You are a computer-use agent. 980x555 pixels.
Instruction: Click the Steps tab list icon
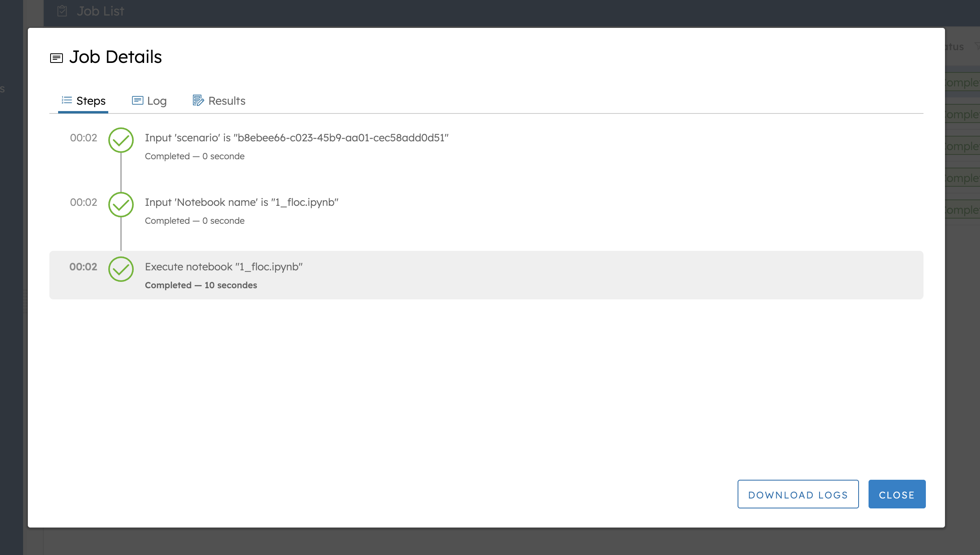click(67, 100)
